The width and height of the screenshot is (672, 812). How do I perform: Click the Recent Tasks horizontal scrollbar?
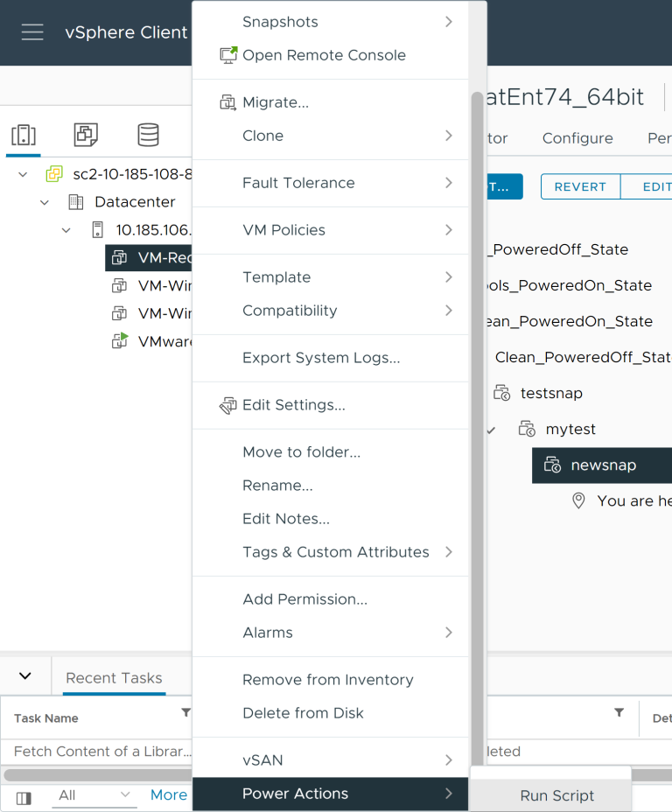pos(98,775)
